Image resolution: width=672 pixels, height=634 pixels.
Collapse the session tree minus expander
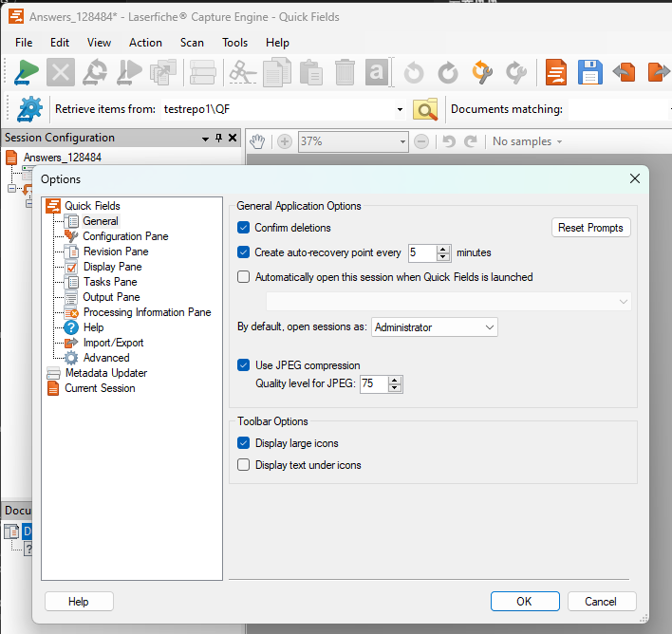[11, 188]
